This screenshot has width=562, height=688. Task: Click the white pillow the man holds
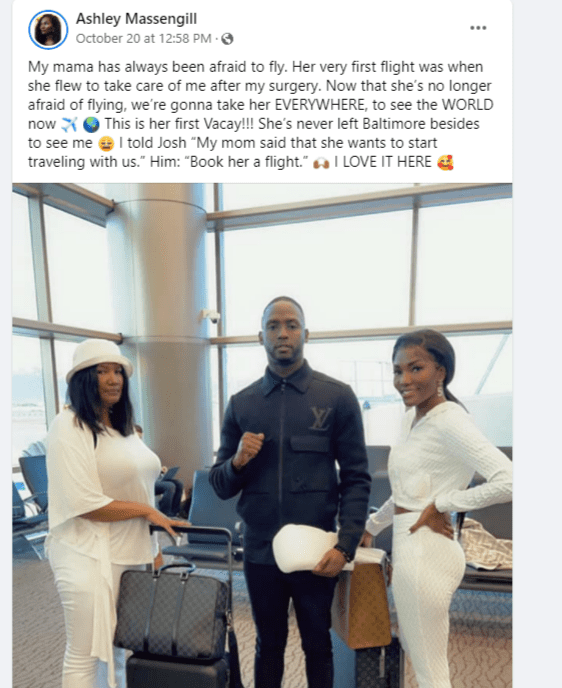pos(306,548)
